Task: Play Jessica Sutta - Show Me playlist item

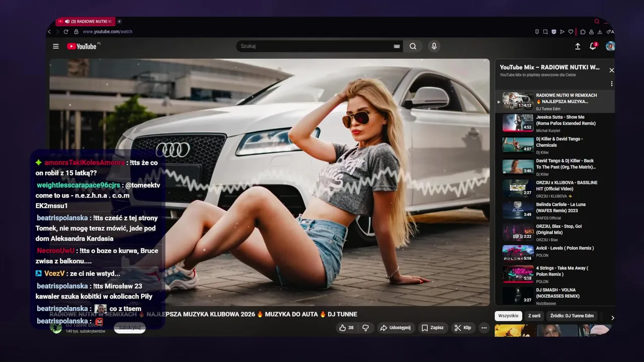Action: [555, 123]
